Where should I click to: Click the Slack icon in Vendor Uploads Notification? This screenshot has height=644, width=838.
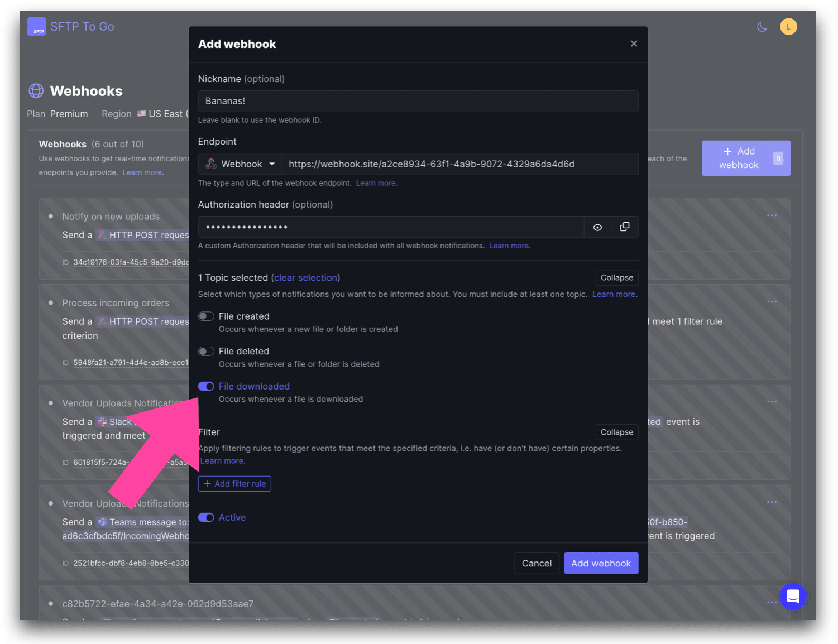pyautogui.click(x=102, y=421)
